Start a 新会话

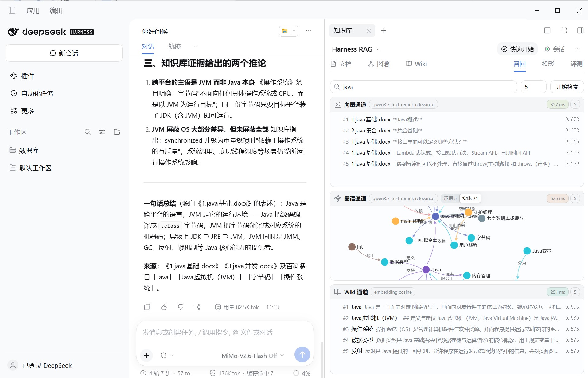pyautogui.click(x=64, y=53)
